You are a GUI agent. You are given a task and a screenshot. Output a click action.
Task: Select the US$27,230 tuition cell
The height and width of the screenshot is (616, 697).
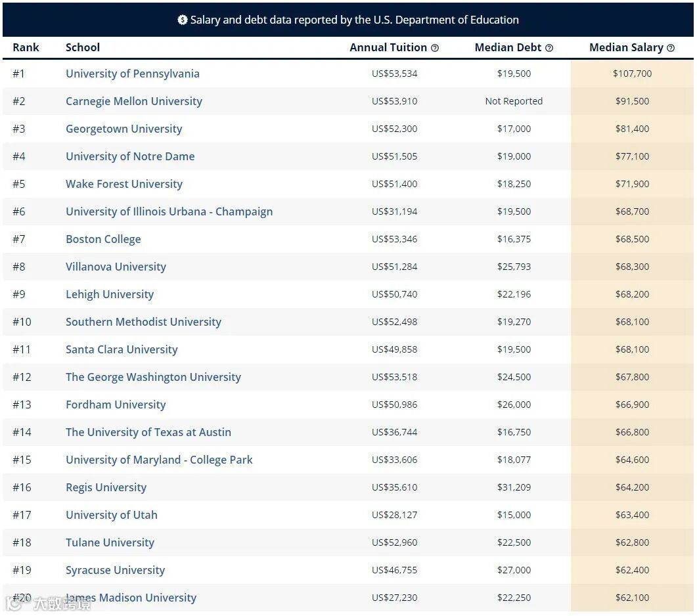tap(394, 598)
